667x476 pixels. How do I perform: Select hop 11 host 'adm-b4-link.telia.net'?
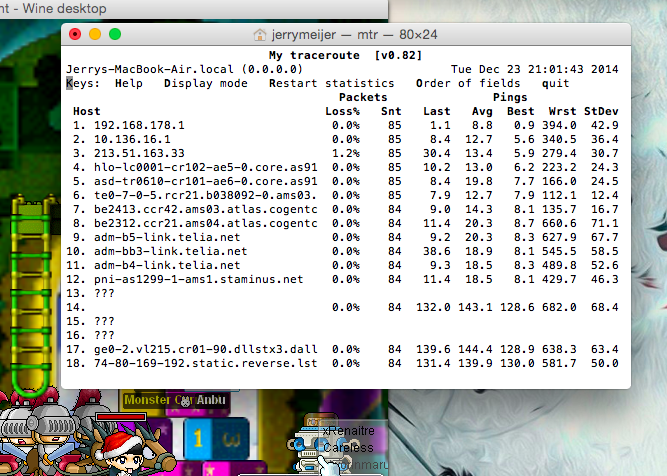167,265
